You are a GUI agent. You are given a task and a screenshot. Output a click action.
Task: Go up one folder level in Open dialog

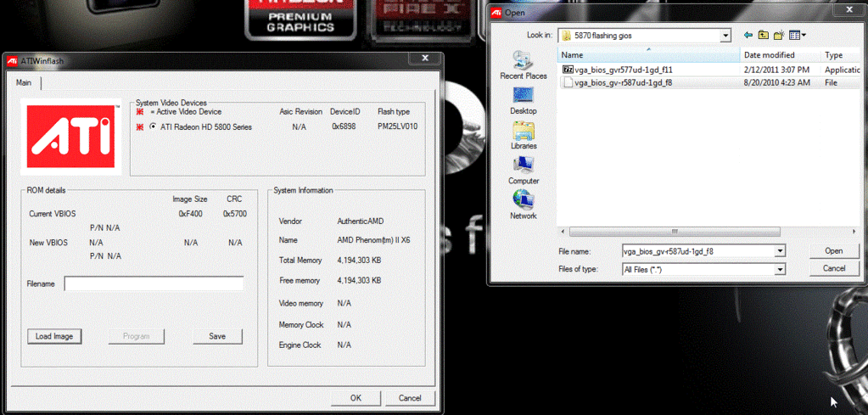coord(764,36)
